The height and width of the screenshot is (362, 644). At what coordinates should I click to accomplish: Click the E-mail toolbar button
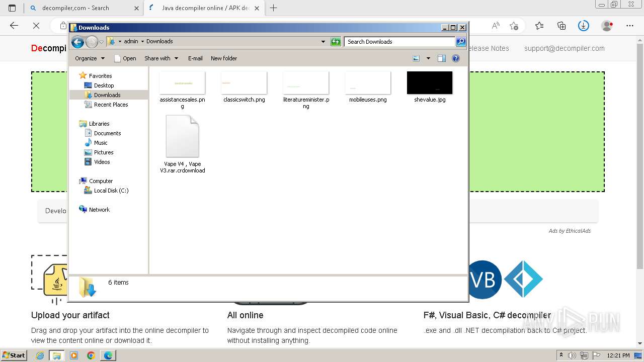195,58
